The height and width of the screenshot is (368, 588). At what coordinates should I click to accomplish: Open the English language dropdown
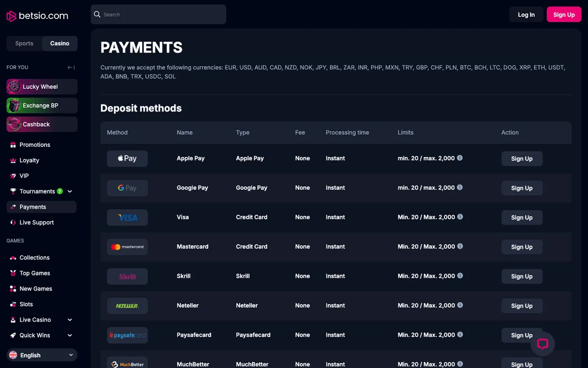(42, 355)
